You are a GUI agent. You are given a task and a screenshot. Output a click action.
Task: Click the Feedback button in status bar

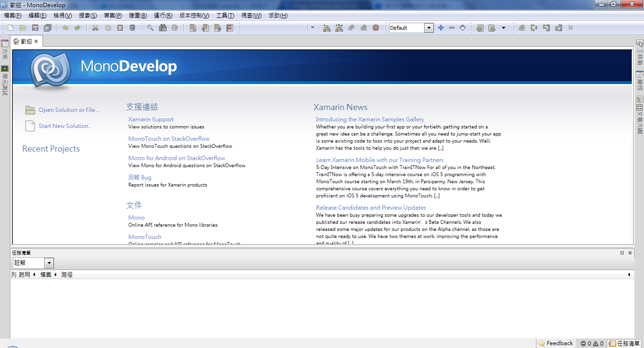[556, 343]
